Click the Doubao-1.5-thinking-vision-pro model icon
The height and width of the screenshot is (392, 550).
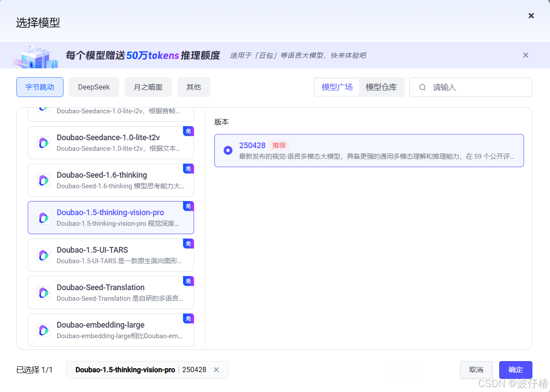pyautogui.click(x=44, y=217)
